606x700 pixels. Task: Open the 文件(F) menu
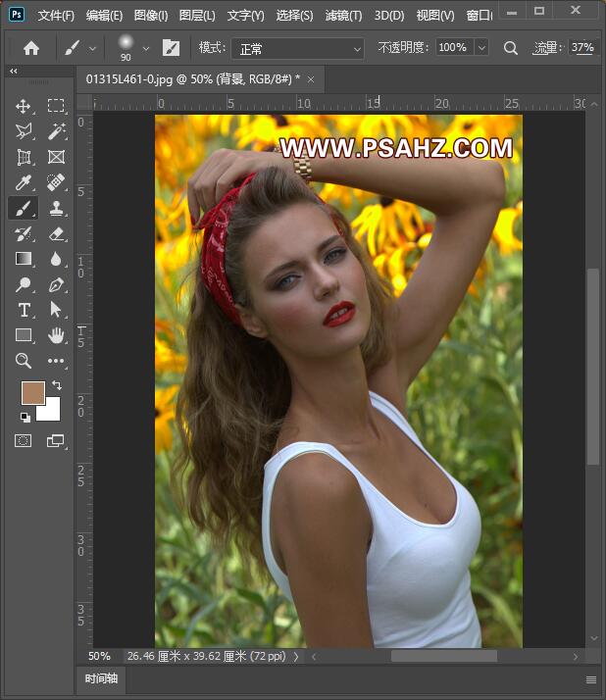(56, 16)
